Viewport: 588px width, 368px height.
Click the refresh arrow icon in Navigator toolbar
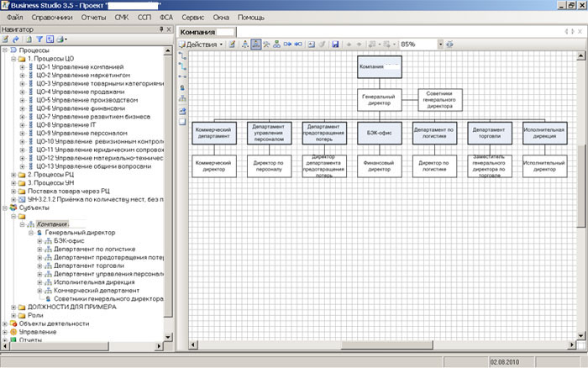click(x=18, y=39)
